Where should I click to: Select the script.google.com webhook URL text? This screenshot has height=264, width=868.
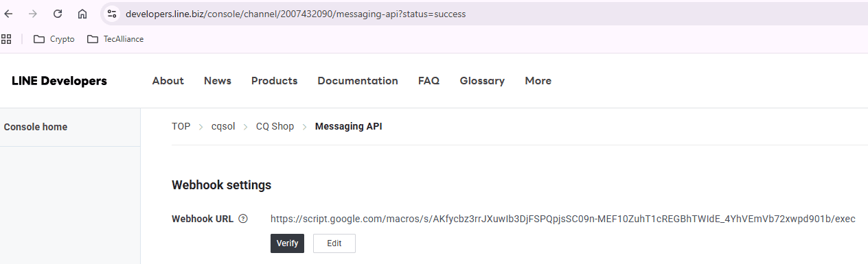click(x=563, y=219)
